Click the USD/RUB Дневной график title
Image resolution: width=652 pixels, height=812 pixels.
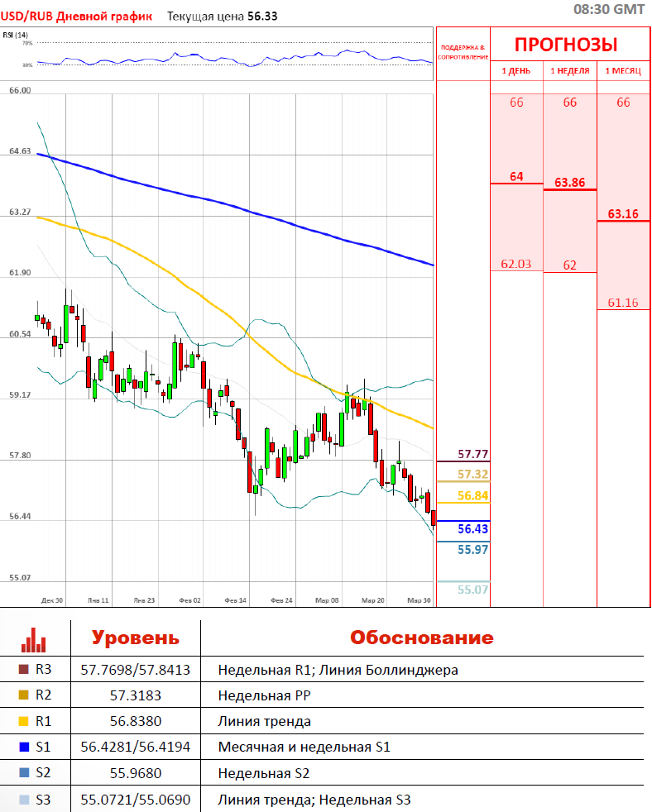(x=76, y=16)
